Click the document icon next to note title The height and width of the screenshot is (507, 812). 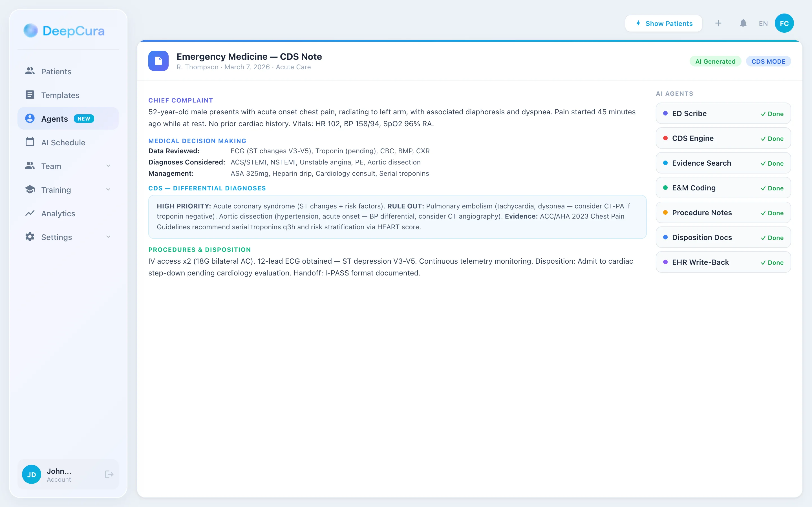coord(158,61)
